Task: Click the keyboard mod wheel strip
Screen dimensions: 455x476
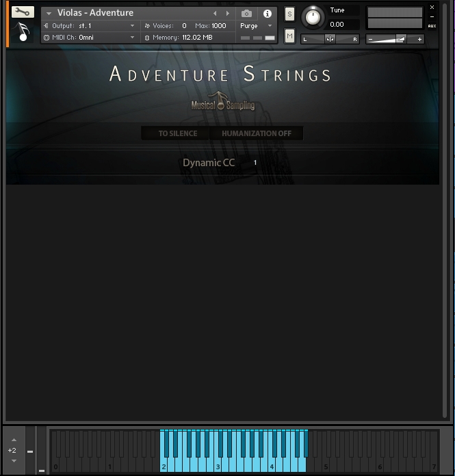Action: click(x=42, y=450)
